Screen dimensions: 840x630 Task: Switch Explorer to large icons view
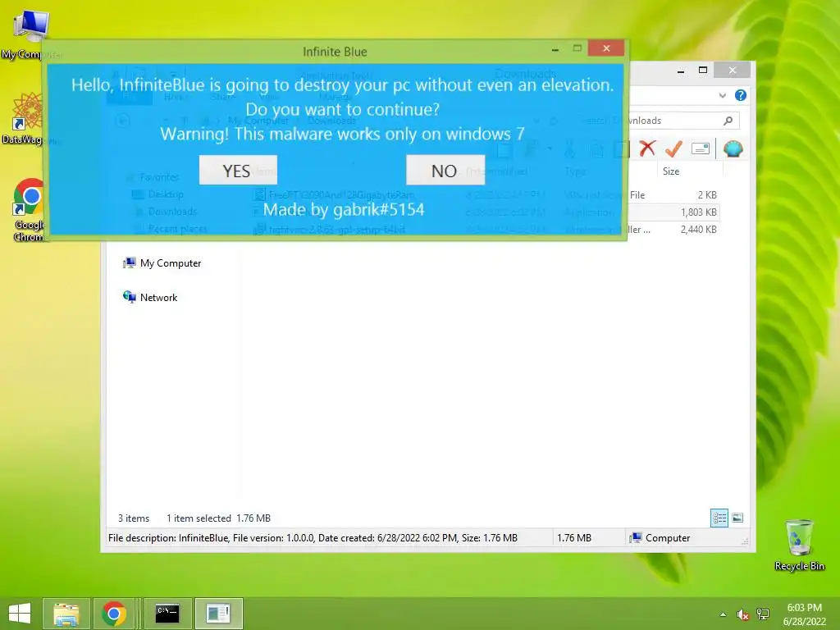(737, 518)
